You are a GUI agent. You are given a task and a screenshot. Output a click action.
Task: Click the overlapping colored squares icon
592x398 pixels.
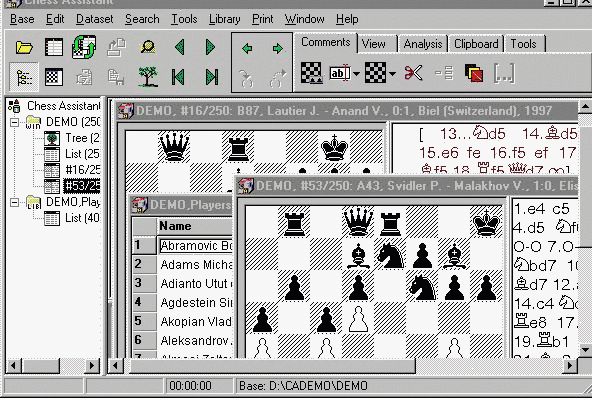[x=474, y=73]
